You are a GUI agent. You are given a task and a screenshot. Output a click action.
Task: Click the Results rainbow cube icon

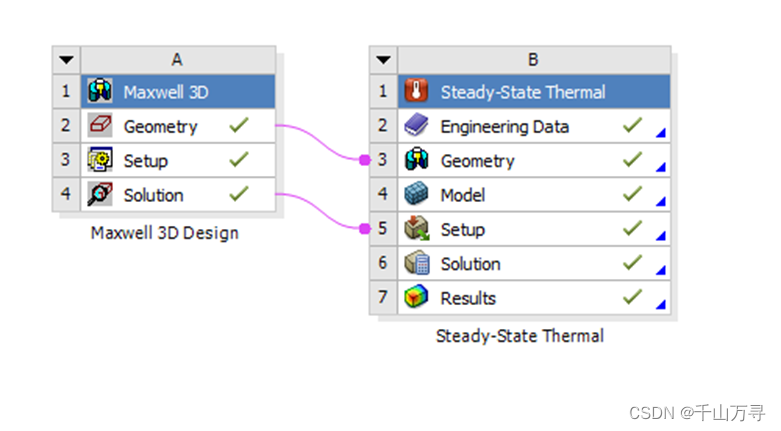click(416, 297)
